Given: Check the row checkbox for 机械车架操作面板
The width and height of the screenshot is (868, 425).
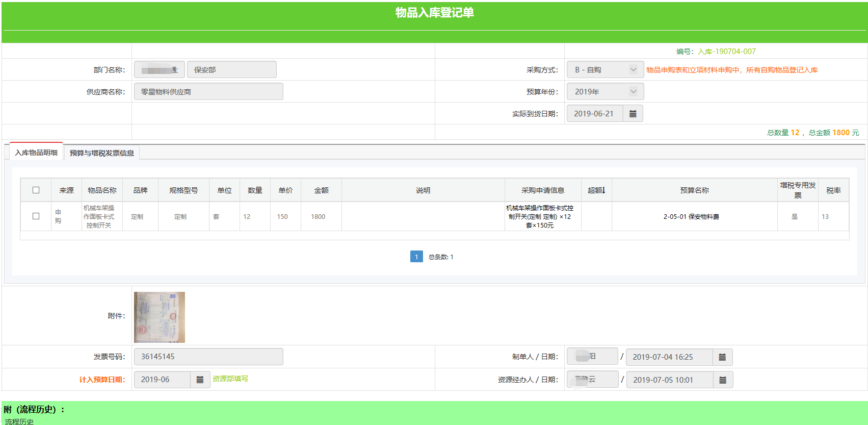Looking at the screenshot, I should [36, 216].
